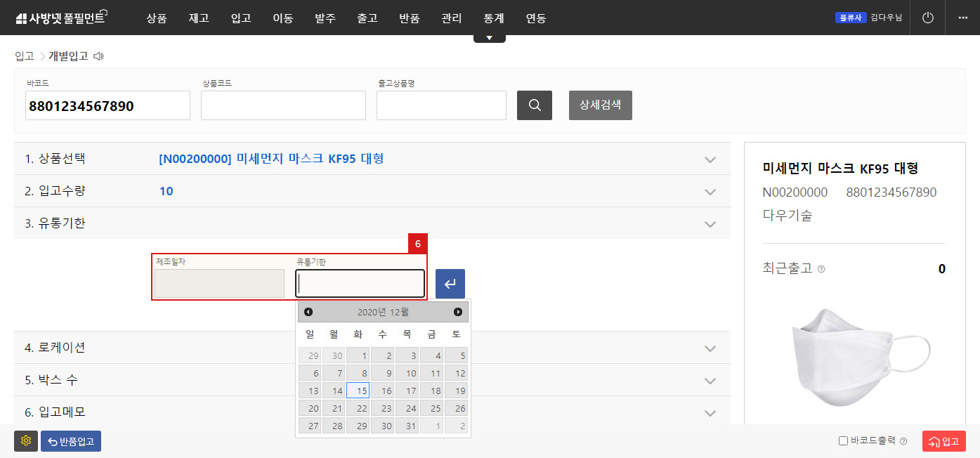Click the red 입고 button

(943, 441)
